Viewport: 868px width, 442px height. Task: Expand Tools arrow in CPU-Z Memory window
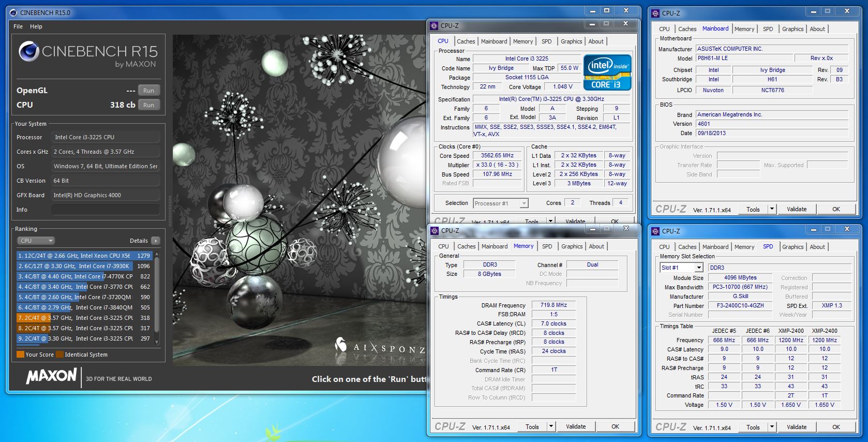coord(551,426)
